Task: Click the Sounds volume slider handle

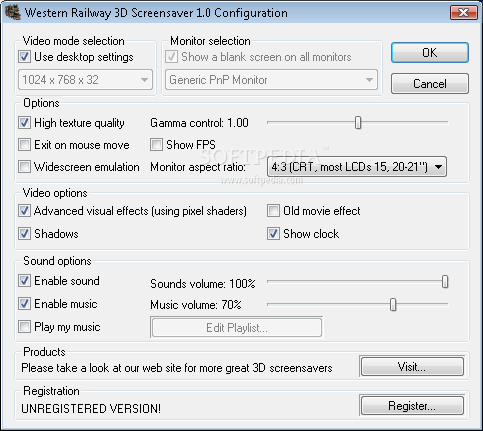Action: click(x=445, y=282)
